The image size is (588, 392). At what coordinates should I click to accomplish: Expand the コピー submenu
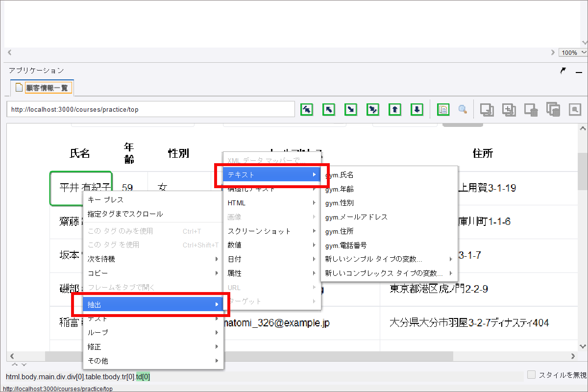point(153,273)
